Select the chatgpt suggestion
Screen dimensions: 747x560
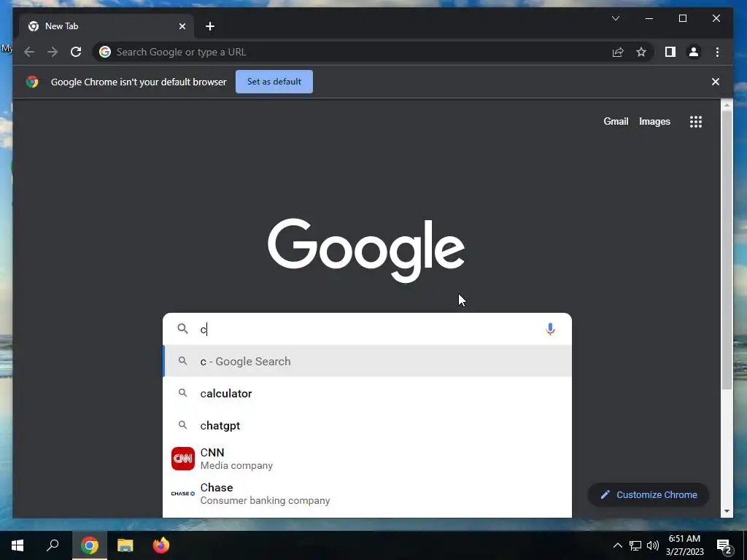(x=367, y=425)
